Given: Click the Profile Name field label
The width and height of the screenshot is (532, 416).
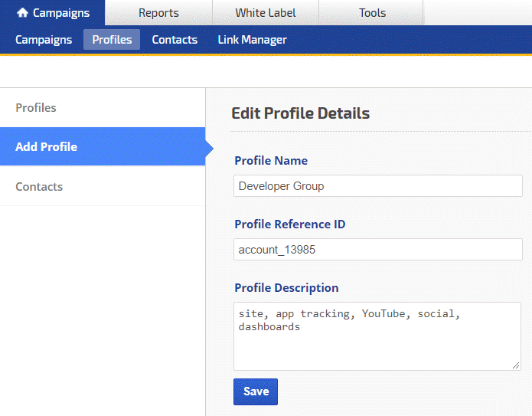Looking at the screenshot, I should [271, 161].
